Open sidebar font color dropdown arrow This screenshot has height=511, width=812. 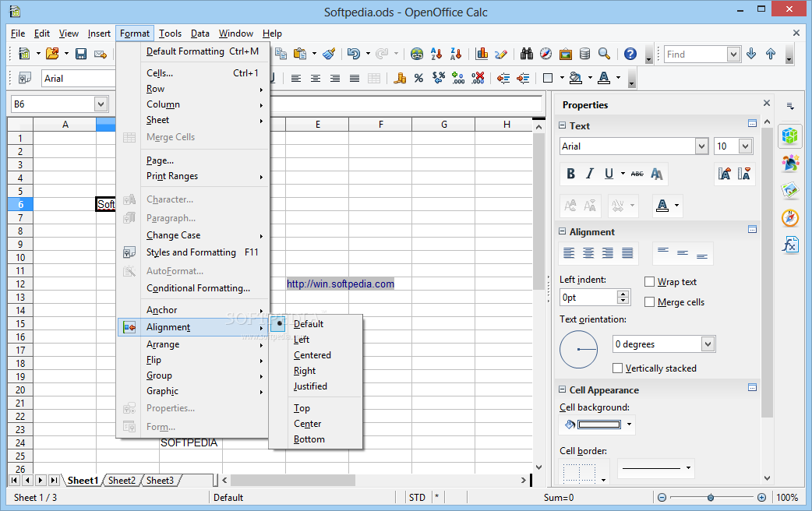click(677, 206)
